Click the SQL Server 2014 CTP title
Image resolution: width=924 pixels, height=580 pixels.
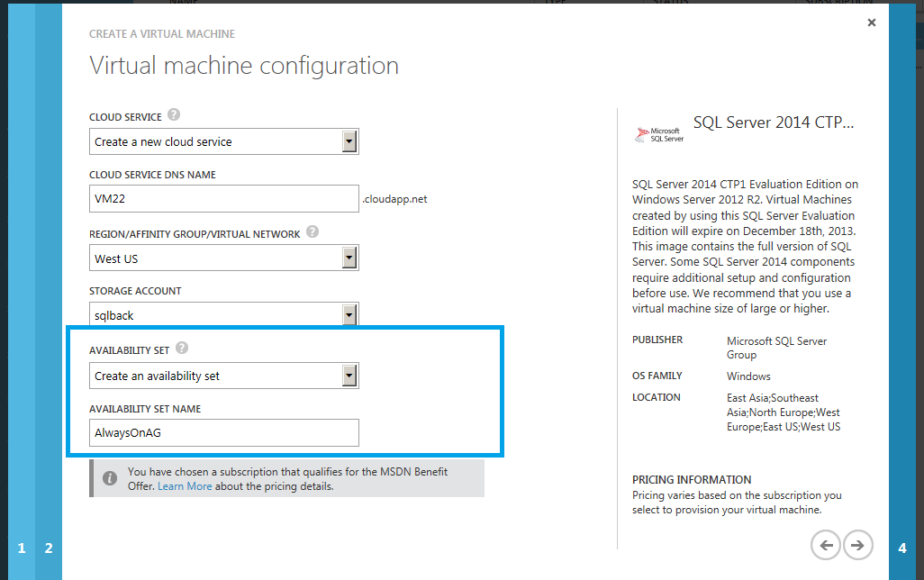pos(773,122)
